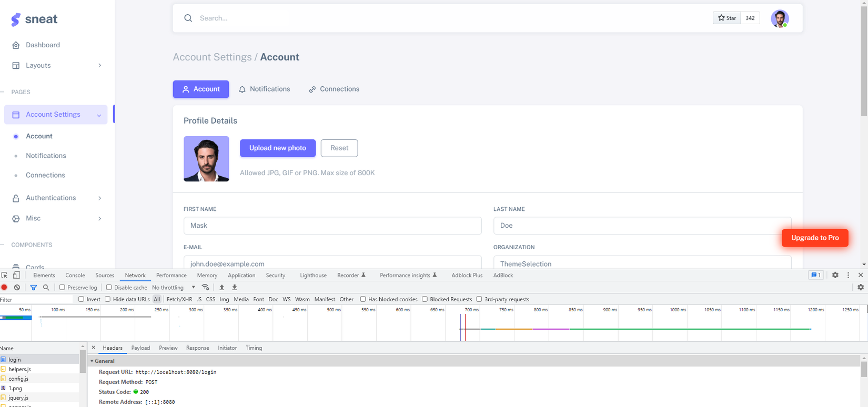Open the DevTools issues counter badge
The width and height of the screenshot is (868, 407).
click(816, 275)
